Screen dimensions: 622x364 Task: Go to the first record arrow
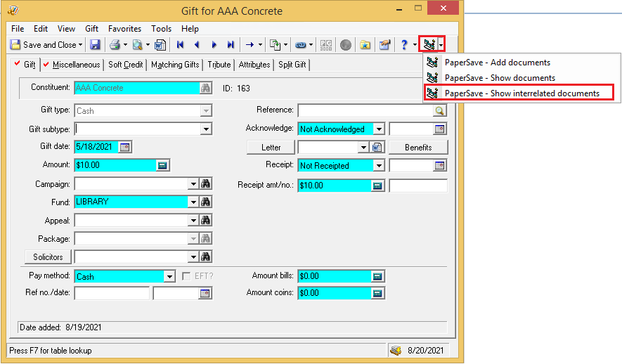pos(181,45)
